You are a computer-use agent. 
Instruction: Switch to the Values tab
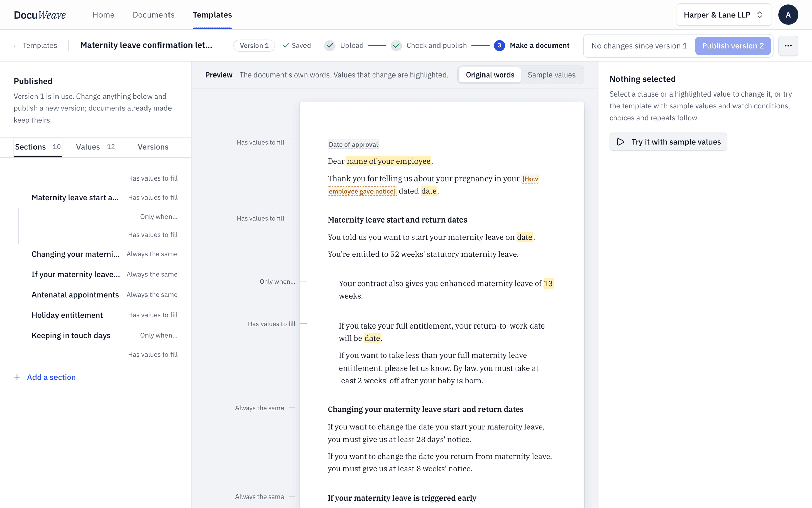click(x=95, y=147)
